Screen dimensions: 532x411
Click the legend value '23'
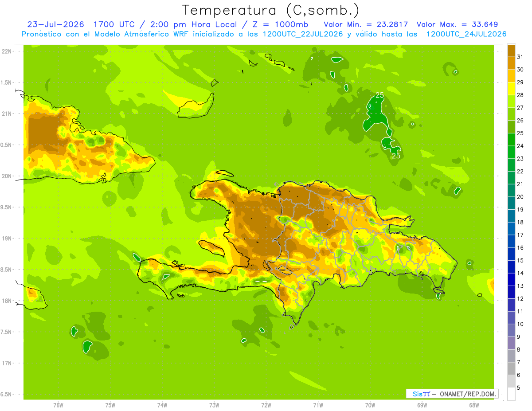(x=520, y=159)
